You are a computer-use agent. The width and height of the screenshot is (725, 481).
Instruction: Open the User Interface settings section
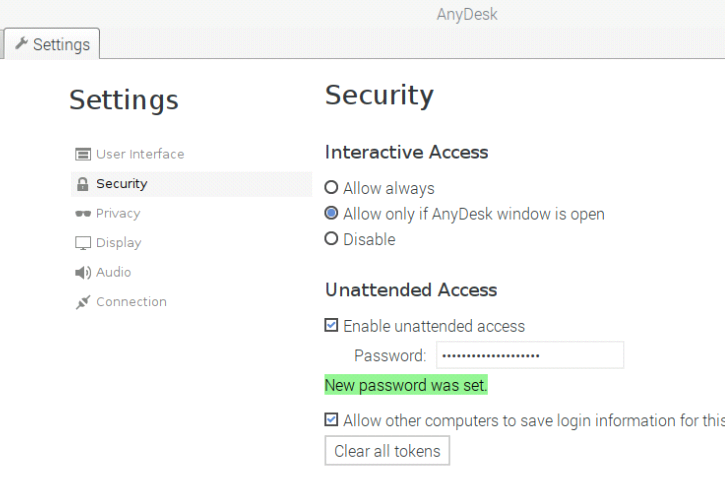click(140, 154)
